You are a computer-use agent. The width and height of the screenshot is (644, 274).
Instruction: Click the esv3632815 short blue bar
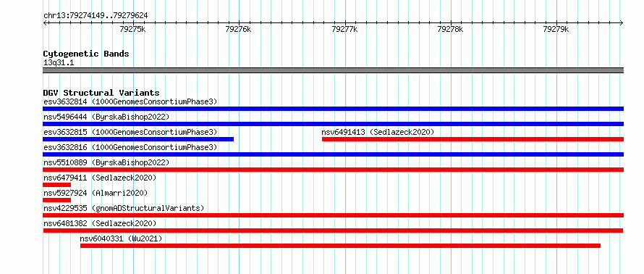coord(138,139)
